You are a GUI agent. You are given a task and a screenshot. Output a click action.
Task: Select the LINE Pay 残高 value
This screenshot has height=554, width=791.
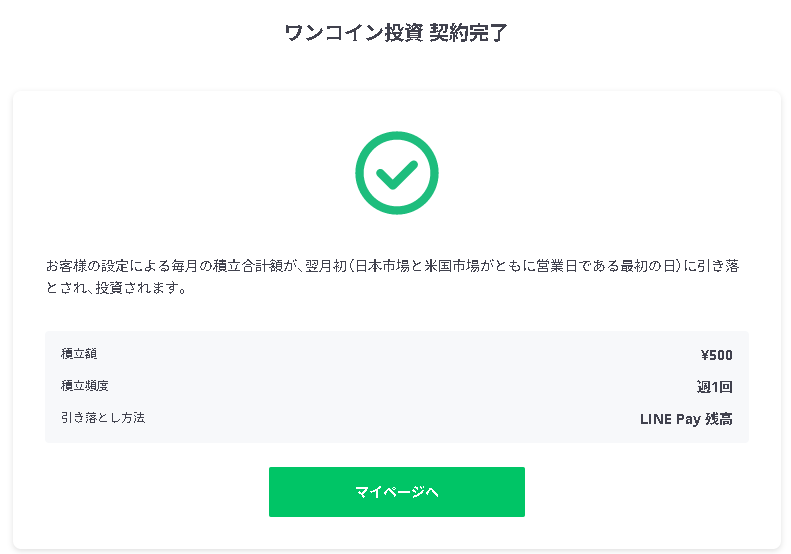tap(686, 419)
